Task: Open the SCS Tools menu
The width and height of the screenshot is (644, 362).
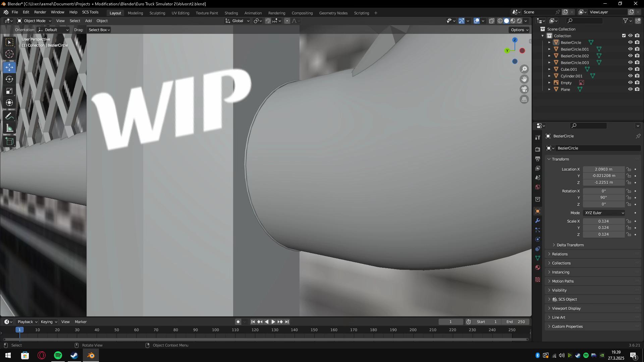Action: click(90, 12)
